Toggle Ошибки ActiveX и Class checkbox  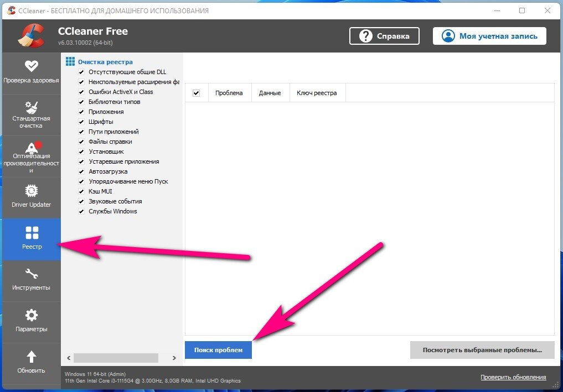pyautogui.click(x=81, y=92)
